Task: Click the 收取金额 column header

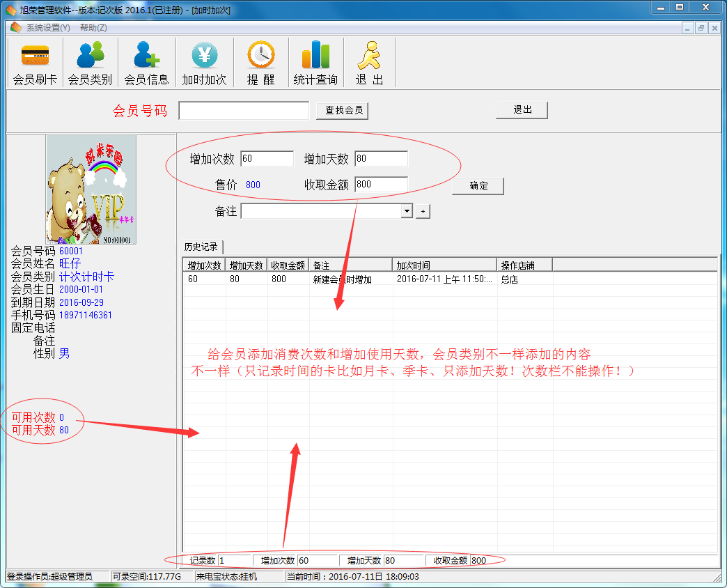Action: click(x=288, y=264)
